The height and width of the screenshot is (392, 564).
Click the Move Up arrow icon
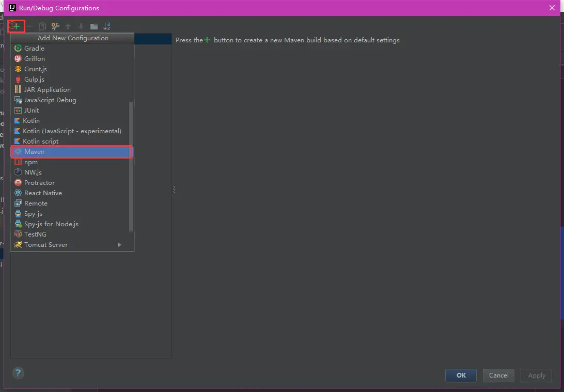pos(68,26)
